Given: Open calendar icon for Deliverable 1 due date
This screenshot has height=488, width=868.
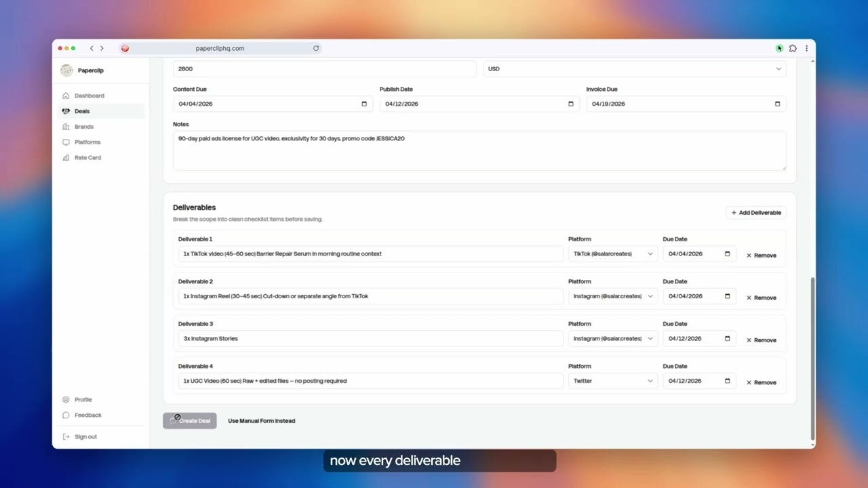Looking at the screenshot, I should [728, 253].
